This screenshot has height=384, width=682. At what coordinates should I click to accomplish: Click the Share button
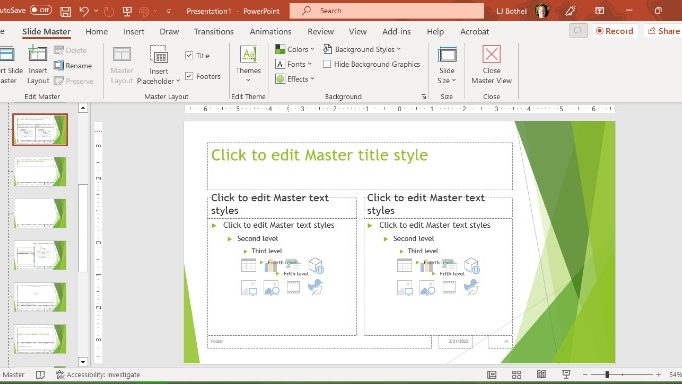(x=663, y=31)
